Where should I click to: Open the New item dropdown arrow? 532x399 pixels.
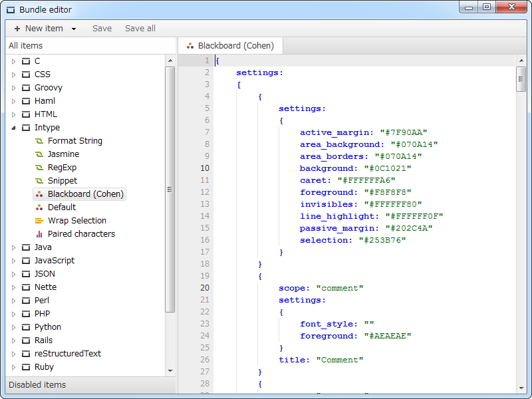[74, 29]
